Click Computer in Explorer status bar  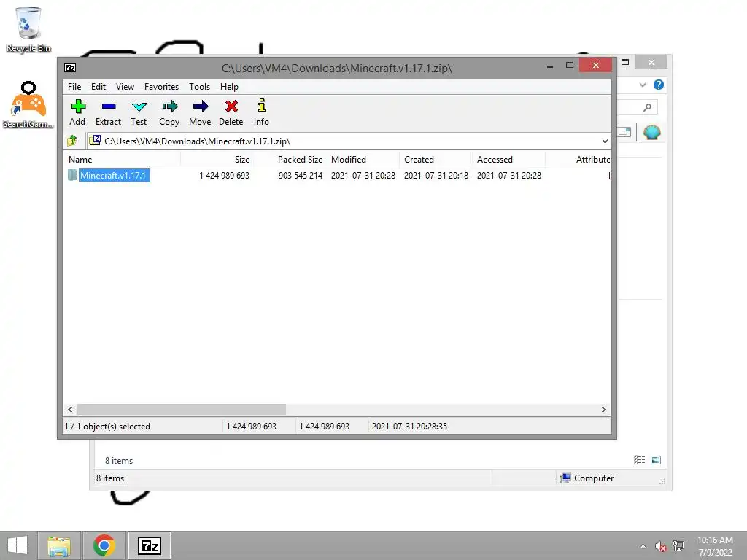(588, 478)
